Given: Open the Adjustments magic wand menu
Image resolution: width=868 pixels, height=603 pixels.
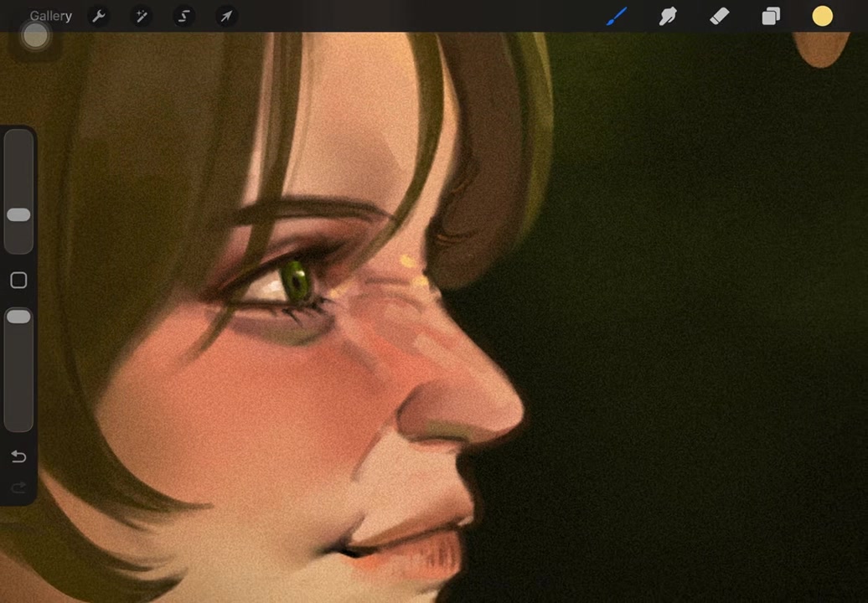Looking at the screenshot, I should (141, 16).
